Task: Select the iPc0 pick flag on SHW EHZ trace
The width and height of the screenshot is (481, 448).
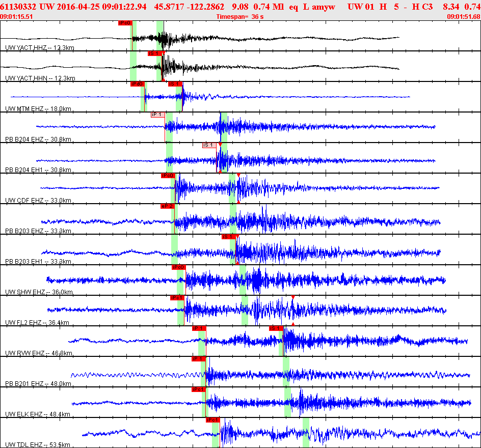Action: coord(179,267)
